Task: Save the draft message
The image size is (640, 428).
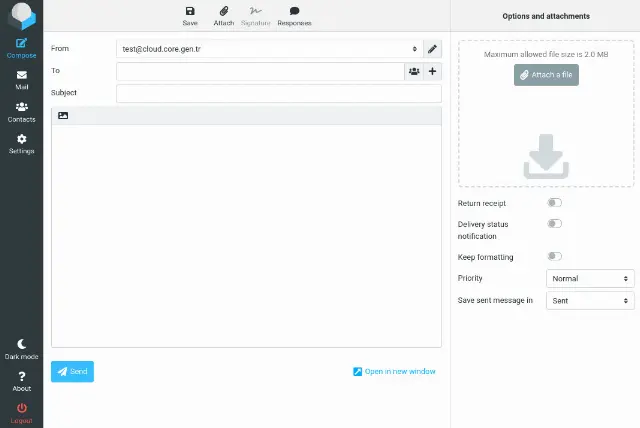Action: tap(190, 16)
